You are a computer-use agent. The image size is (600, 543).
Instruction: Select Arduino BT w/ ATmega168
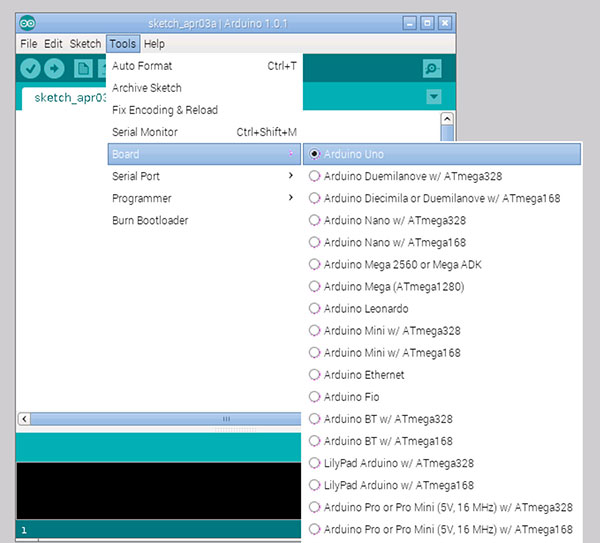click(x=442, y=441)
